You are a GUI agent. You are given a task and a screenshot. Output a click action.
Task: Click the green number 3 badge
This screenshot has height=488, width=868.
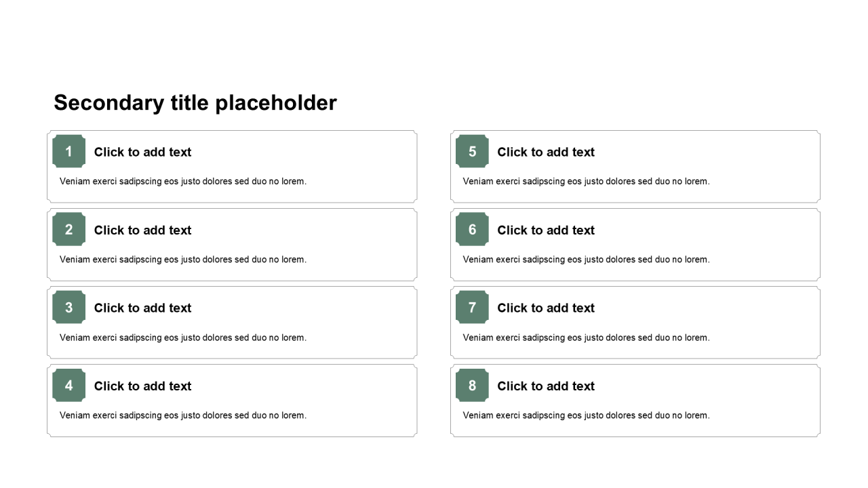coord(68,307)
